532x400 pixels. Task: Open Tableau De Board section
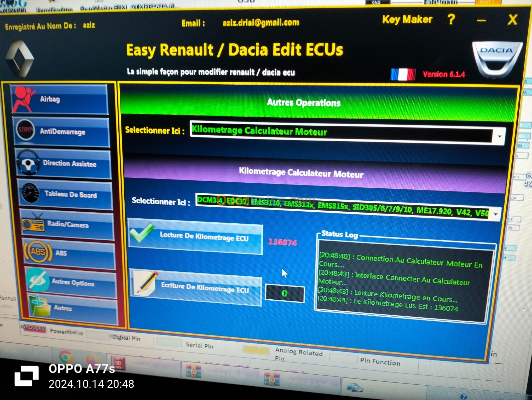65,194
